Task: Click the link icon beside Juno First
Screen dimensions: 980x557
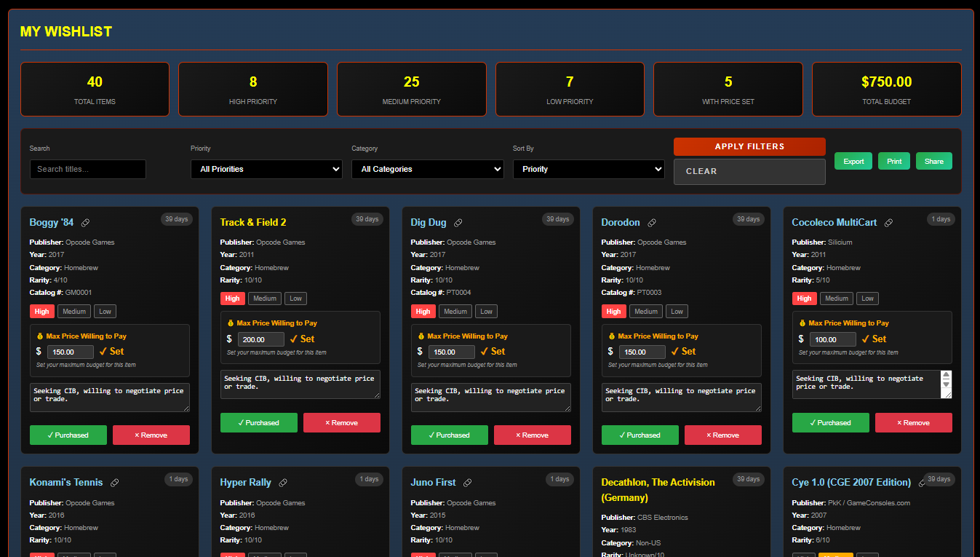Action: pos(468,483)
